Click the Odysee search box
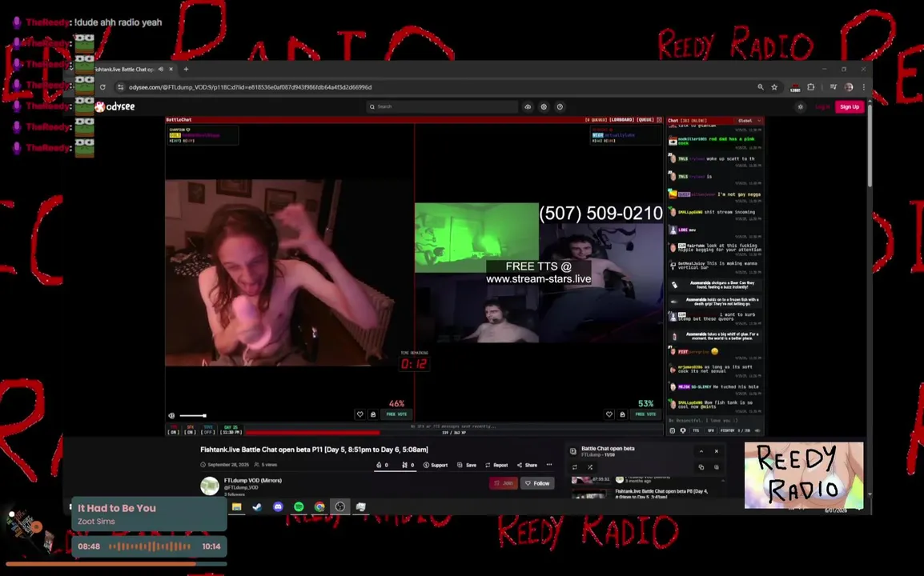This screenshot has width=924, height=576. point(442,106)
